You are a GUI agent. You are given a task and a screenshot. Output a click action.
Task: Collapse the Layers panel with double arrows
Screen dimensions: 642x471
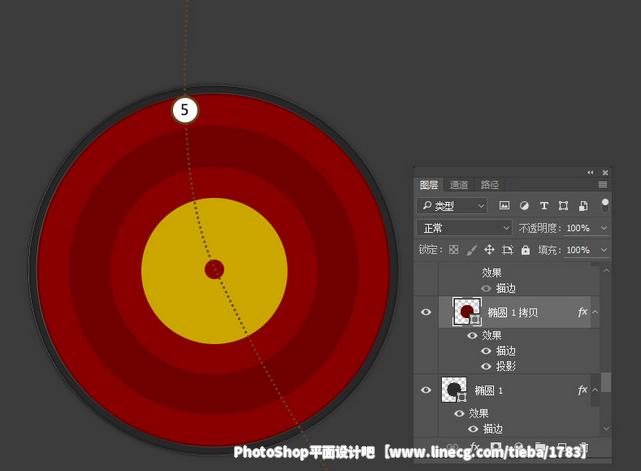(x=590, y=172)
